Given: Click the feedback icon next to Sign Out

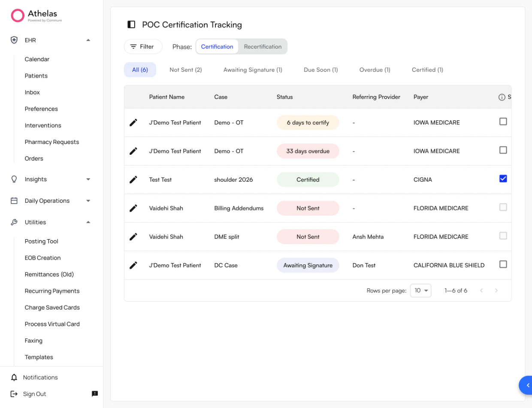Looking at the screenshot, I should click(95, 394).
